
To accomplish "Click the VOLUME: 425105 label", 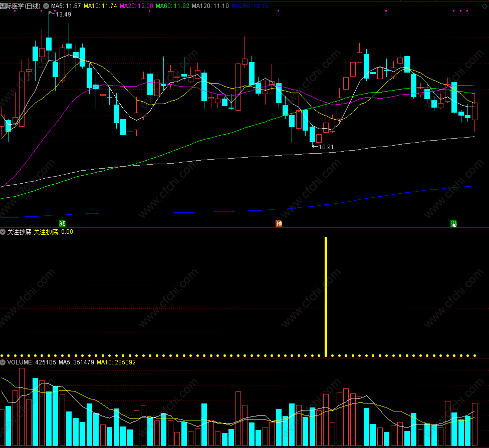I will [32, 362].
